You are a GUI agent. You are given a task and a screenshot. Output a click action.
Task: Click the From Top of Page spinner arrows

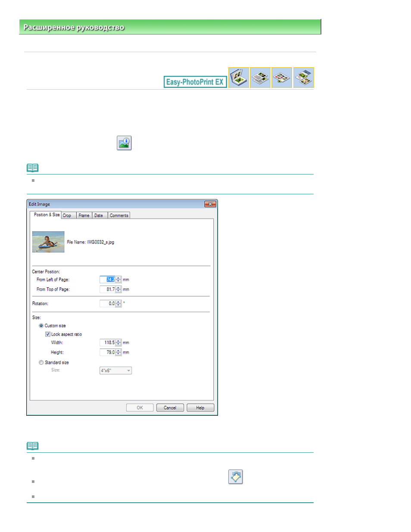click(x=118, y=289)
